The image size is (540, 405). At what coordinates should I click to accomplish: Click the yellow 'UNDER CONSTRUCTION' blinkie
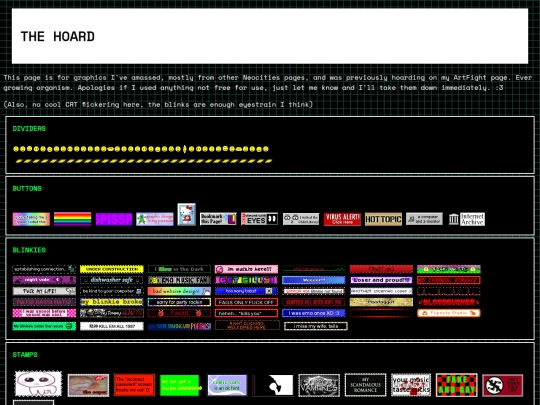[112, 269]
